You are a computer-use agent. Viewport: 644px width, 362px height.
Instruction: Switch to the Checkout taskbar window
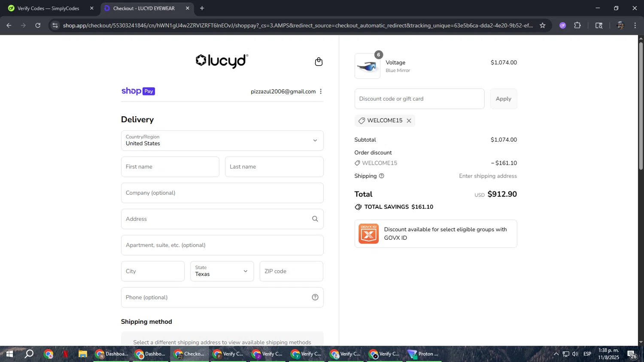pyautogui.click(x=190, y=354)
